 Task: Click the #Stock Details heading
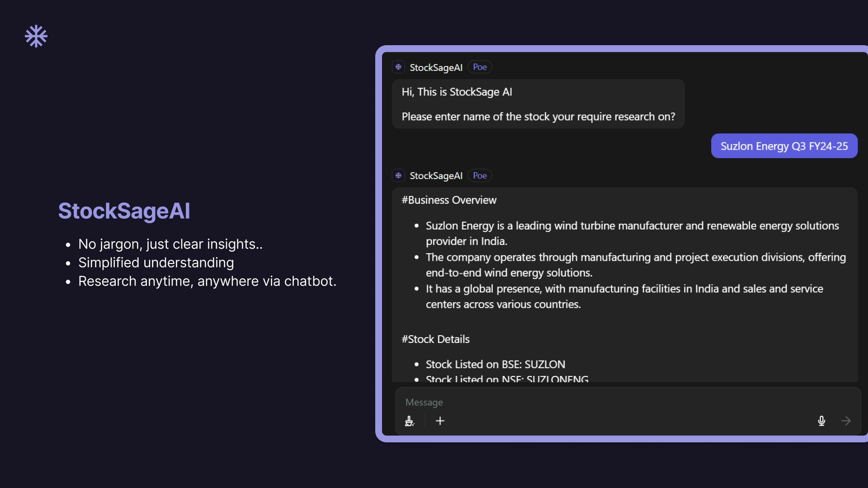tap(435, 339)
